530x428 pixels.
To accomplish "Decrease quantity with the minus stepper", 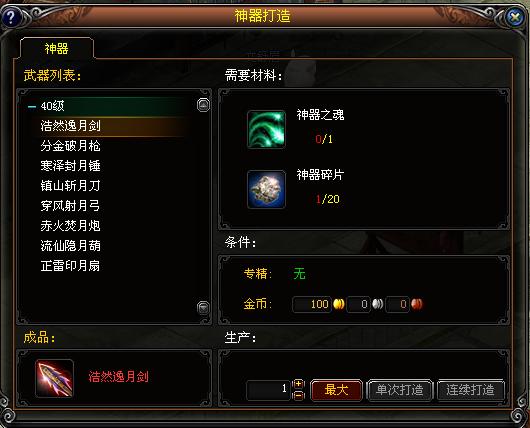I will tap(298, 395).
